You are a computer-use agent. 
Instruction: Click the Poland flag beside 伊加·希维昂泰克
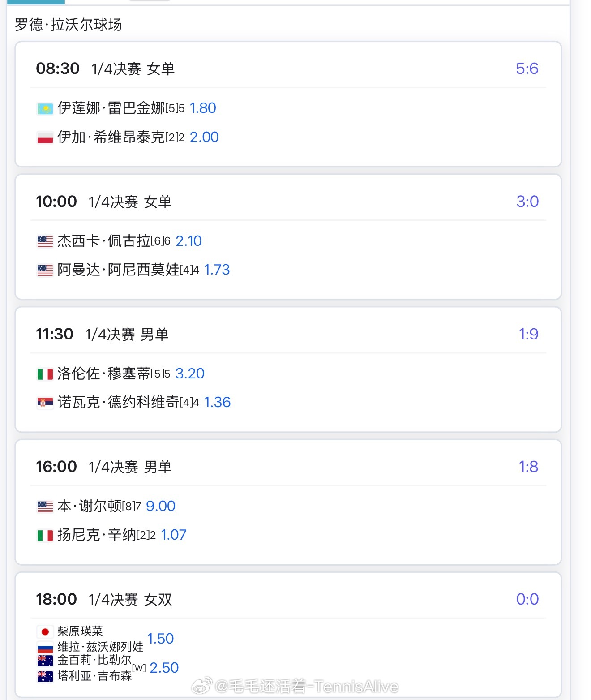[45, 137]
